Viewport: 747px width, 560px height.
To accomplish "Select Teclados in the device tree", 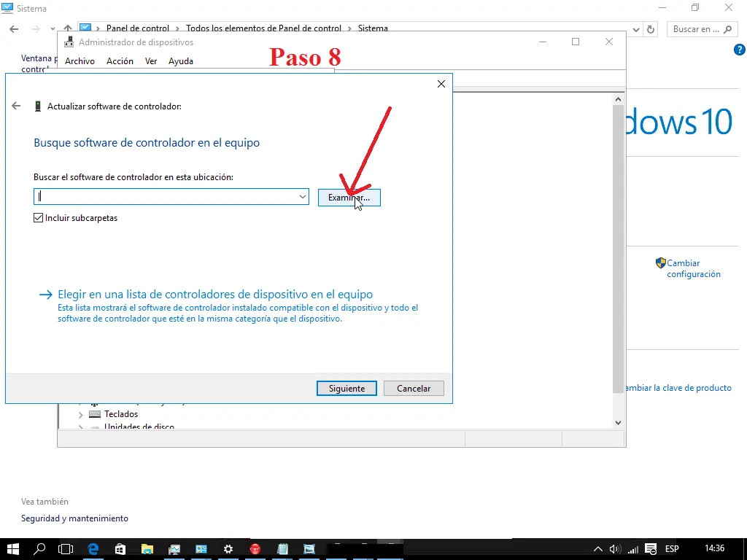I will coord(121,414).
